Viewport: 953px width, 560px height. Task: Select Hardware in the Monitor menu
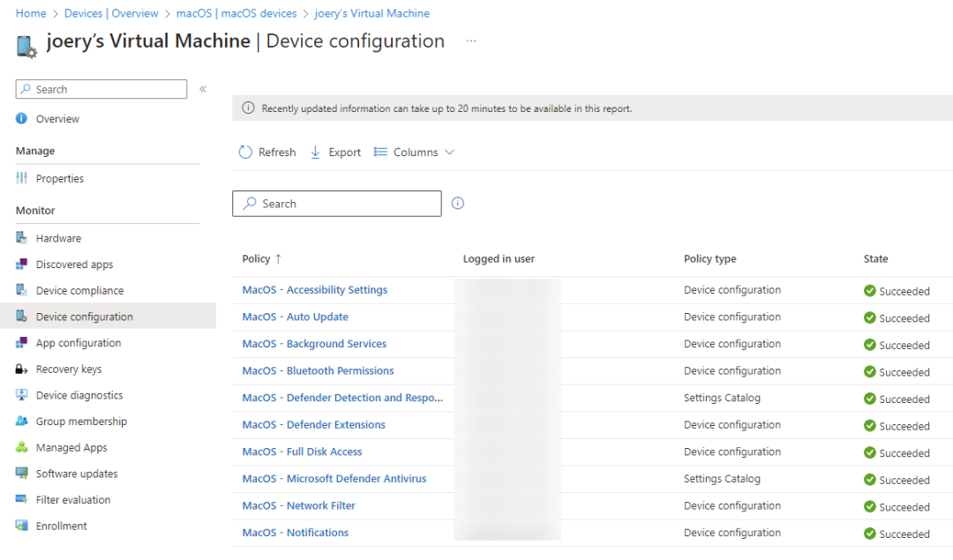point(58,238)
